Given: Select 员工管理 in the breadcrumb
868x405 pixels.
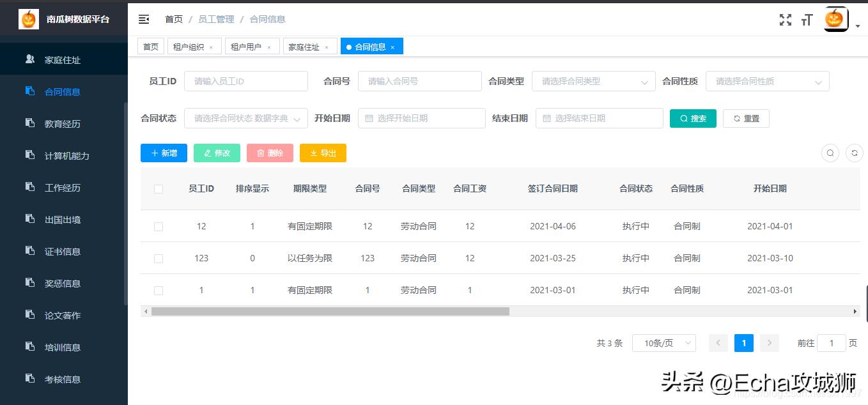Looking at the screenshot, I should [216, 19].
